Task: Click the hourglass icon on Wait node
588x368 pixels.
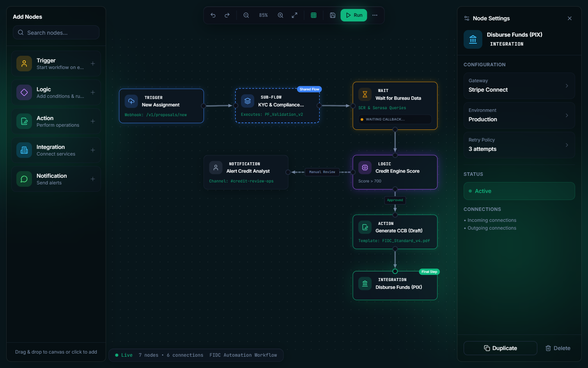Action: point(365,94)
